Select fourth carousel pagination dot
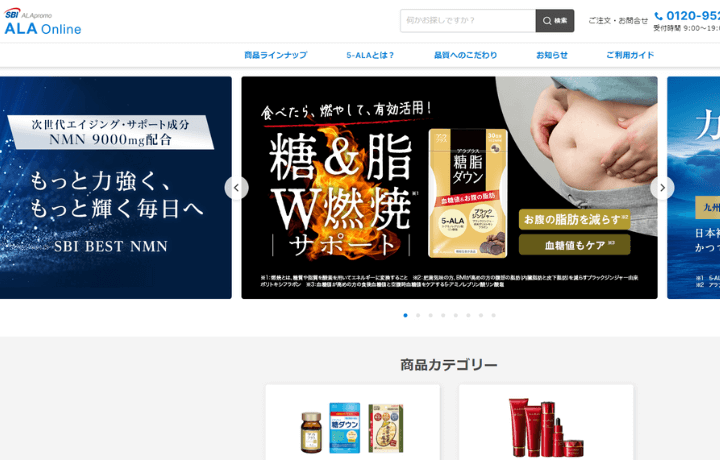This screenshot has height=460, width=720. pyautogui.click(x=443, y=315)
